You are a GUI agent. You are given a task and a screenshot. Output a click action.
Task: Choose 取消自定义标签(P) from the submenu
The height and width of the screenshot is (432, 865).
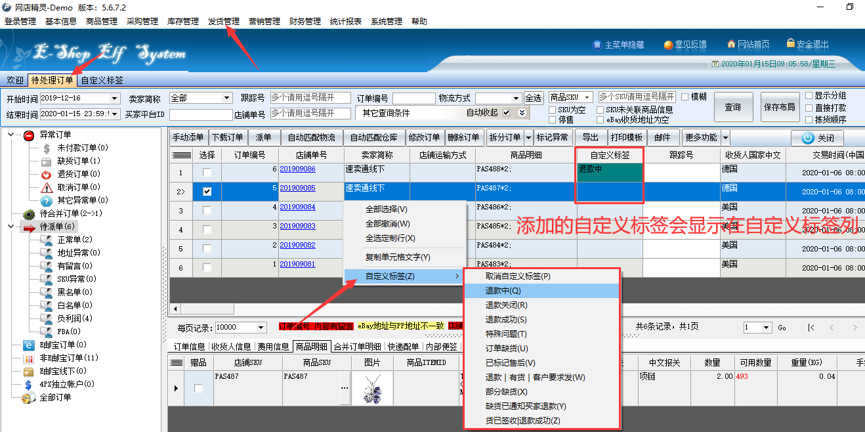tap(542, 276)
